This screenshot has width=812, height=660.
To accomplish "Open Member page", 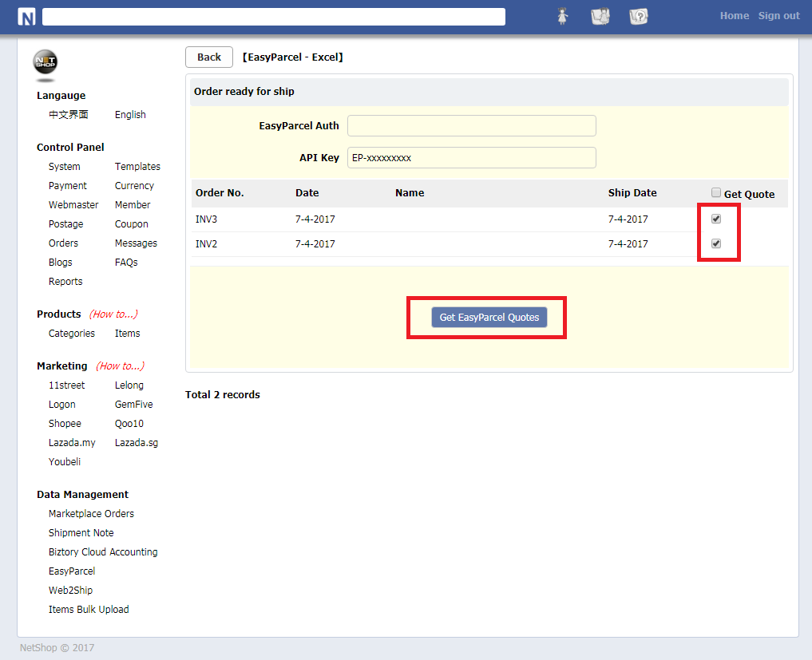I will (x=133, y=204).
